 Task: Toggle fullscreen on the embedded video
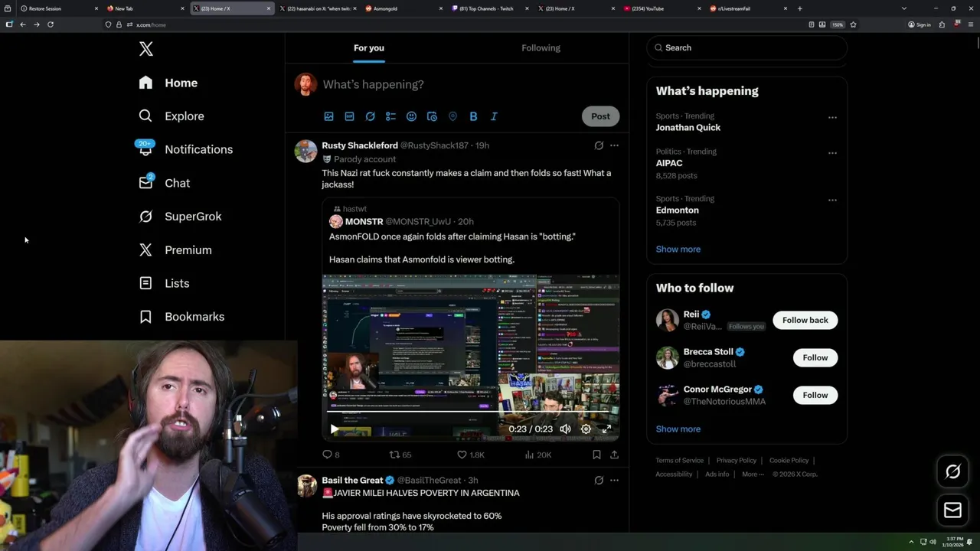606,429
